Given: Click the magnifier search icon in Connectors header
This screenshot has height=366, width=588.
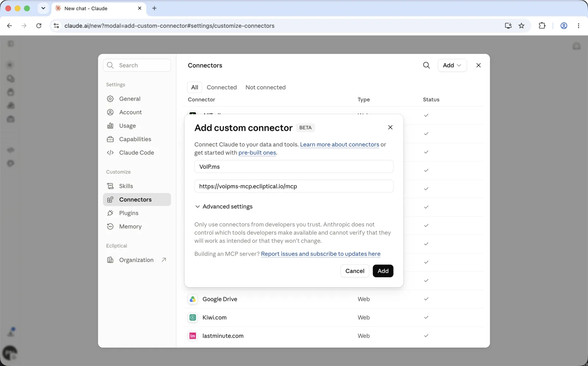Looking at the screenshot, I should click(426, 65).
